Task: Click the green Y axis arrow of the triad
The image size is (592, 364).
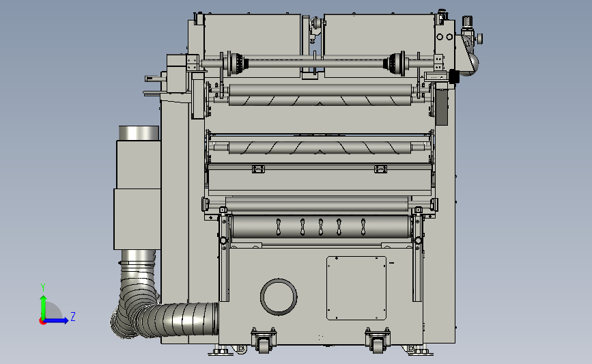Action: 44,307
